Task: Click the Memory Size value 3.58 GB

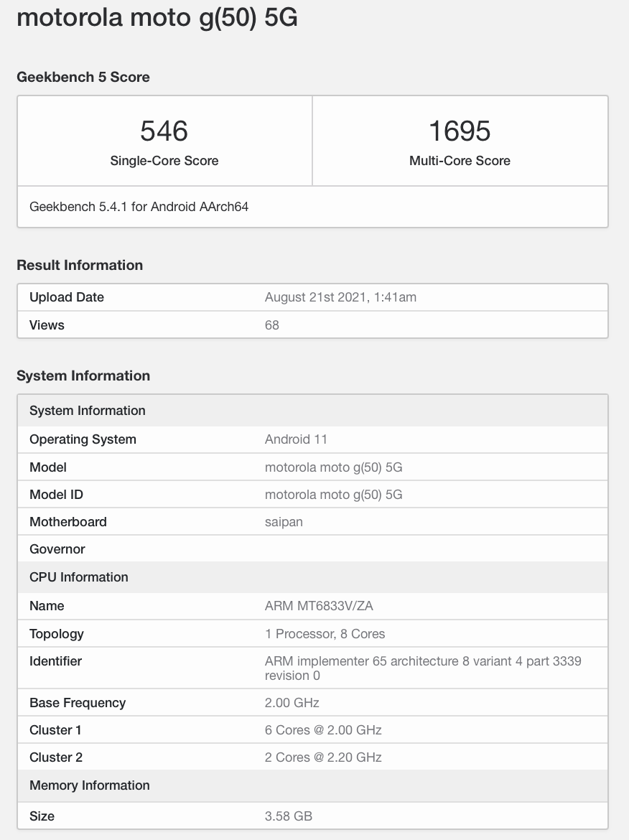Action: [289, 816]
